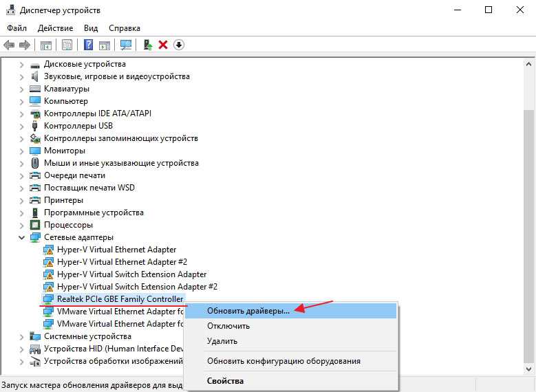Choose Удалить in the context menu
Screen dimensions: 536x392
(290, 341)
